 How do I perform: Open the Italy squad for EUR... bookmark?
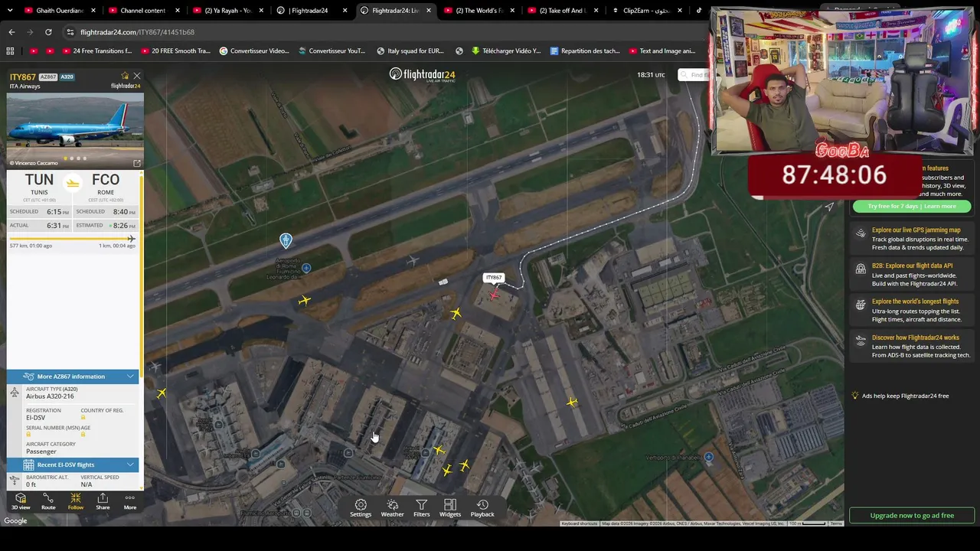410,51
